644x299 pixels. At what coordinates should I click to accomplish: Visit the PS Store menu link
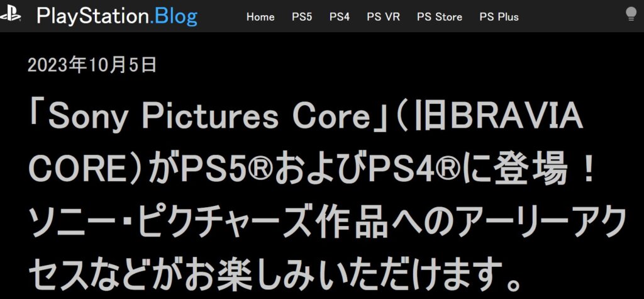tap(440, 17)
